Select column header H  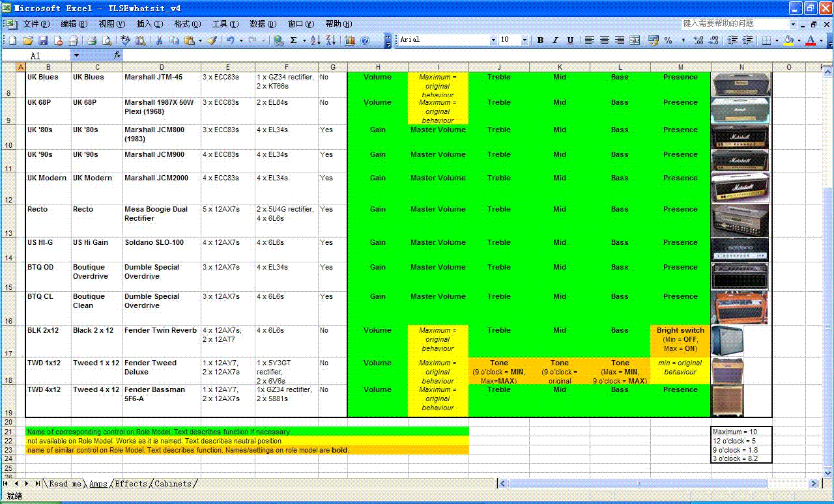[x=378, y=67]
